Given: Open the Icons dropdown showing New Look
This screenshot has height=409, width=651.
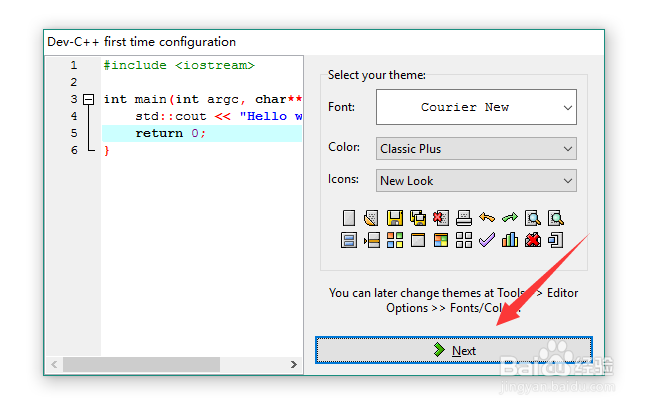Looking at the screenshot, I should (x=476, y=181).
